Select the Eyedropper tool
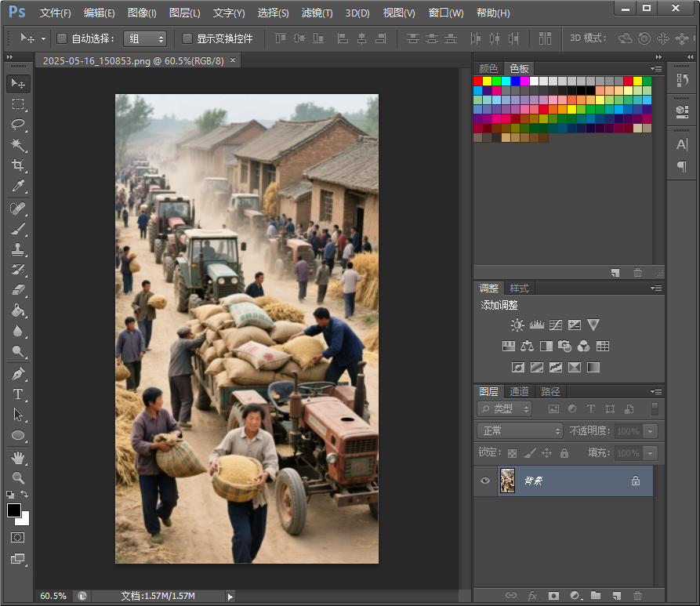Screen dimensions: 700x606 18,186
